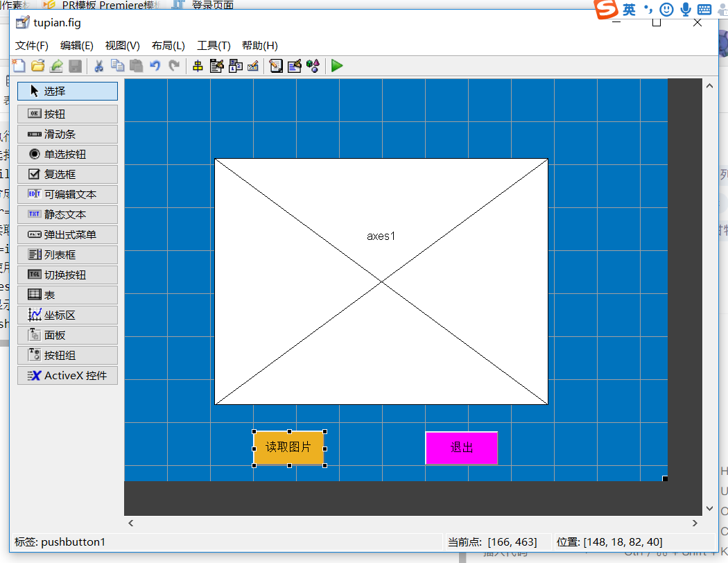Pick the 按钮 push button component
This screenshot has height=563, width=728.
(x=67, y=114)
